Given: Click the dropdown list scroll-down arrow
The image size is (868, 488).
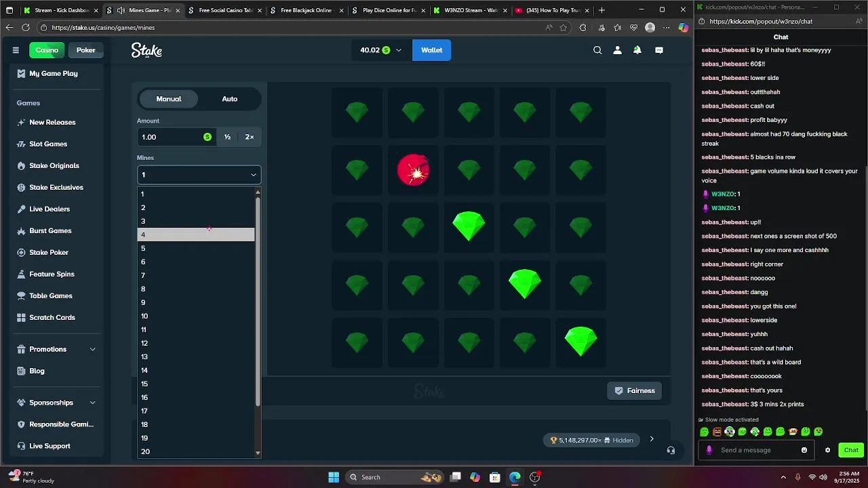Looking at the screenshot, I should click(258, 453).
